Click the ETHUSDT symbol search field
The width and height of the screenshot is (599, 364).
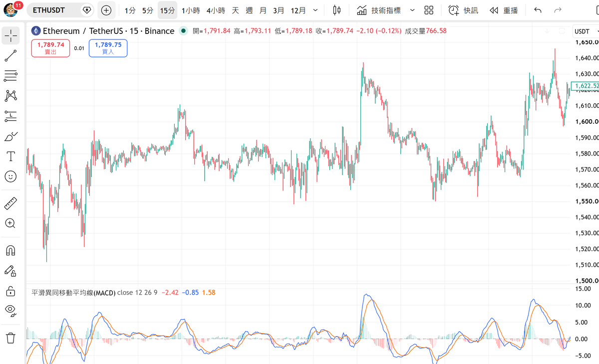tap(60, 10)
